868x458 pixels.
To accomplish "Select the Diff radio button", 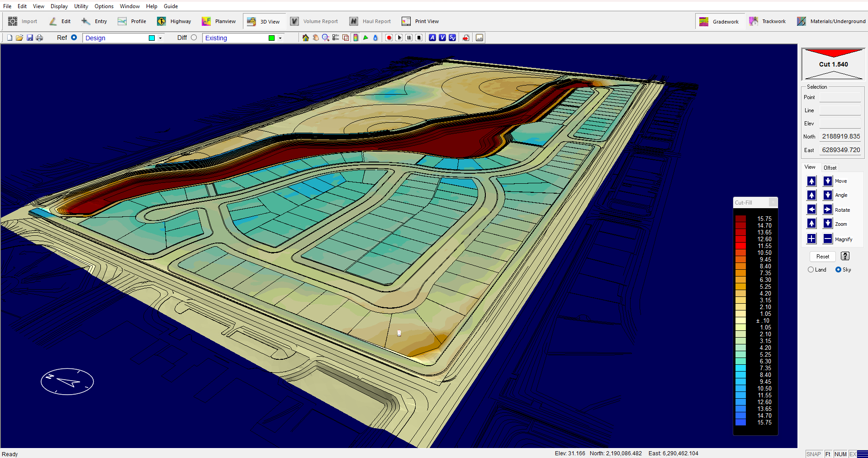I will [x=194, y=38].
